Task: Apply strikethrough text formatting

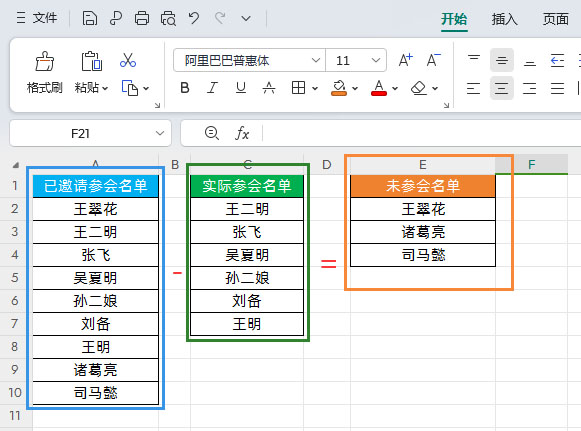Action: 269,88
